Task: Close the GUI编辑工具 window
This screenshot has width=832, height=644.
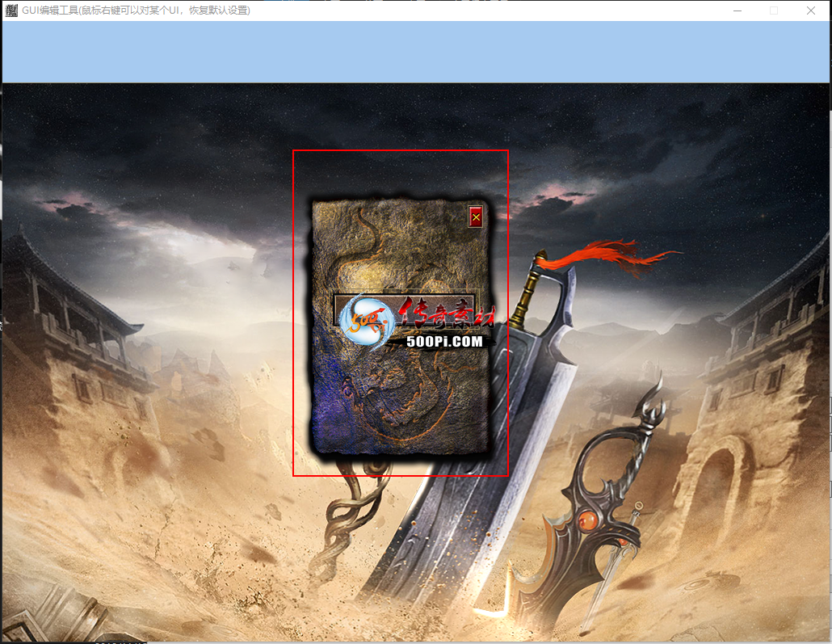Action: click(x=810, y=11)
